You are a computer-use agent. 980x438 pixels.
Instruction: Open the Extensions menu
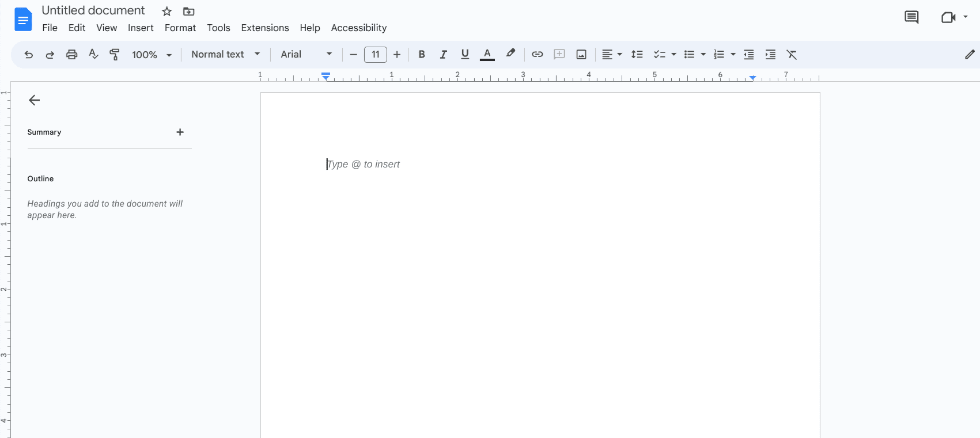coord(265,28)
